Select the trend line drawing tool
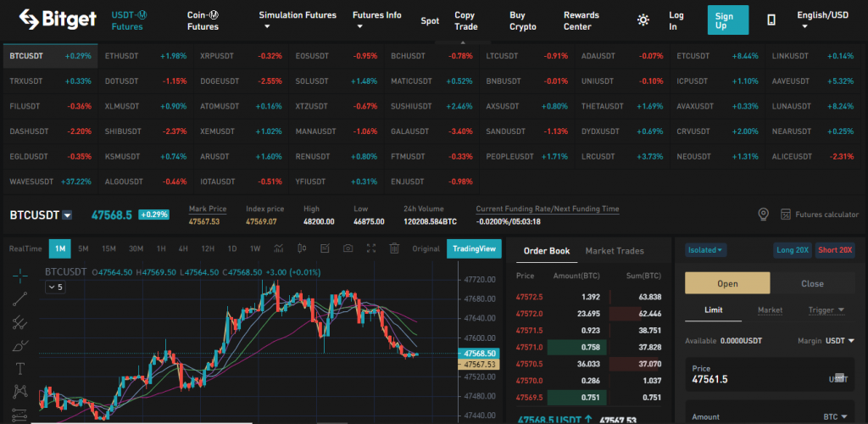This screenshot has width=868, height=424. tap(20, 298)
